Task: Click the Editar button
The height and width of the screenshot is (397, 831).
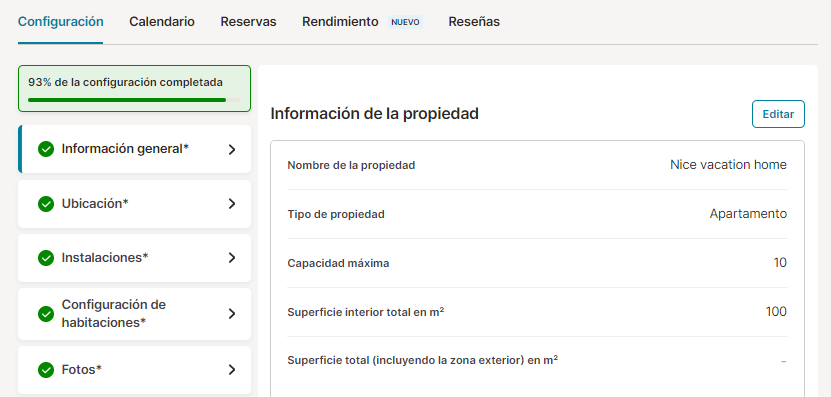Action: click(778, 114)
